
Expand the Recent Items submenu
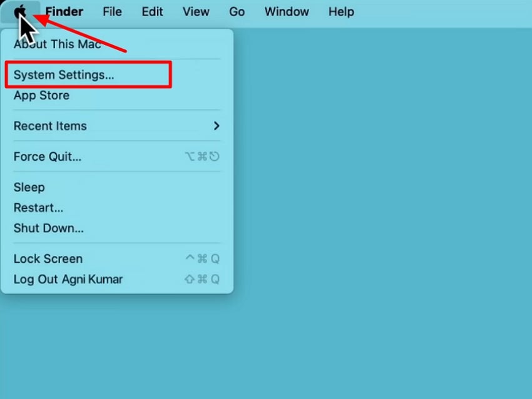(x=117, y=126)
